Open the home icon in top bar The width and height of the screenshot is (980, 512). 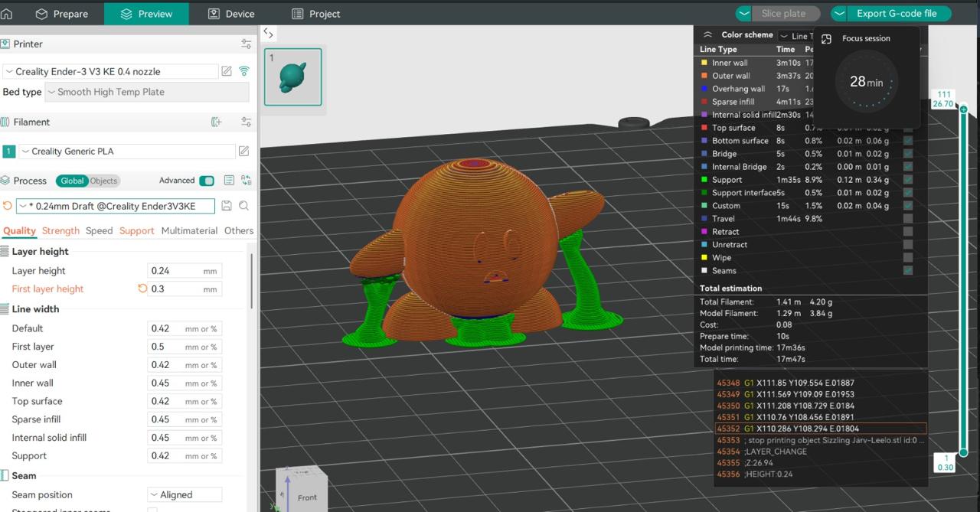tap(6, 14)
